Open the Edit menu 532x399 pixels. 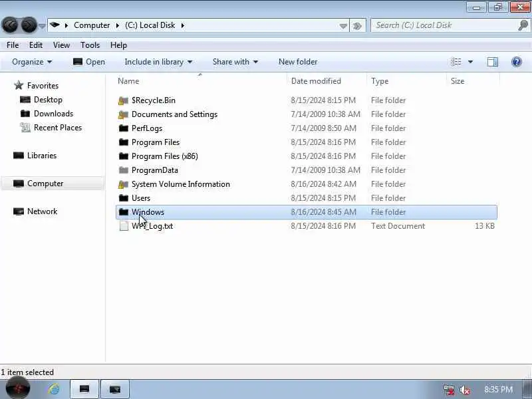click(x=36, y=45)
